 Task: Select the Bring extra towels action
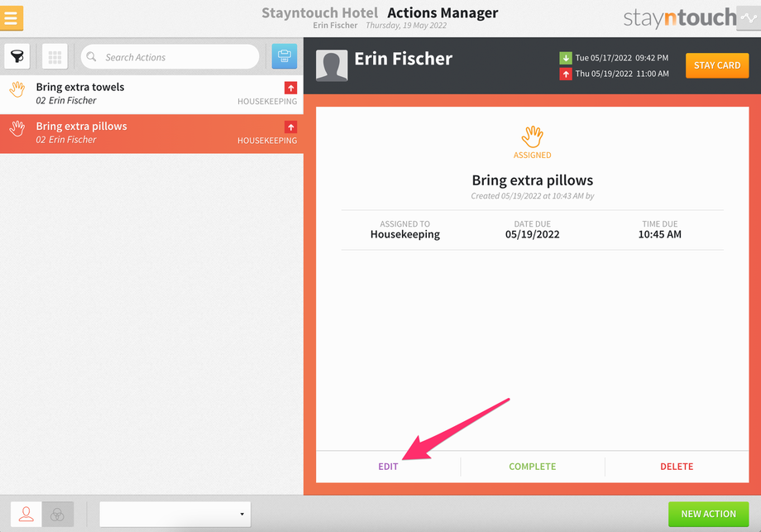pos(151,94)
